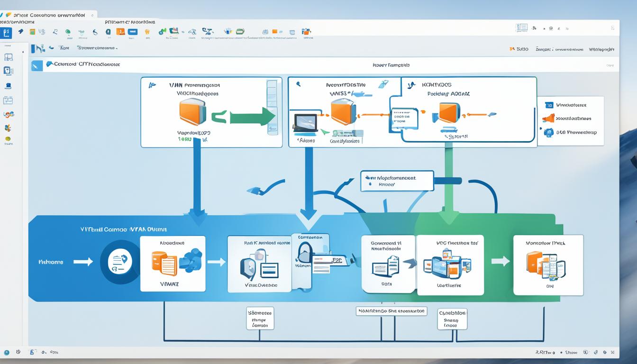Click the small yellow icon in top toolbar
This screenshot has height=364, width=637.
(147, 32)
